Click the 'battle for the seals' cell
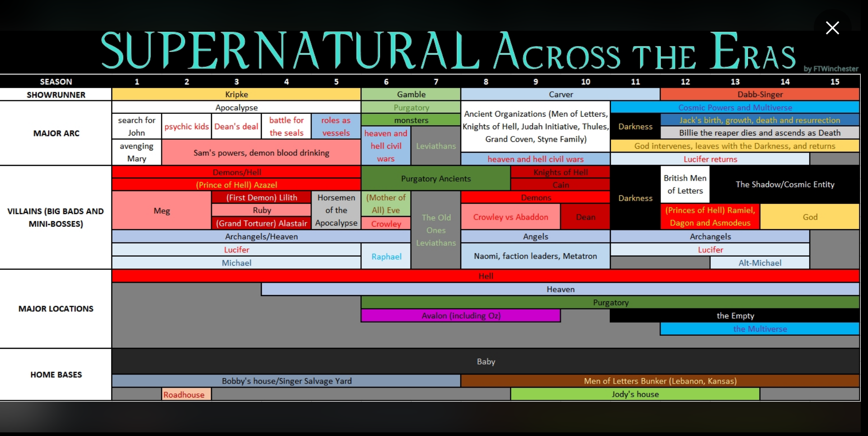The image size is (868, 436). [286, 127]
